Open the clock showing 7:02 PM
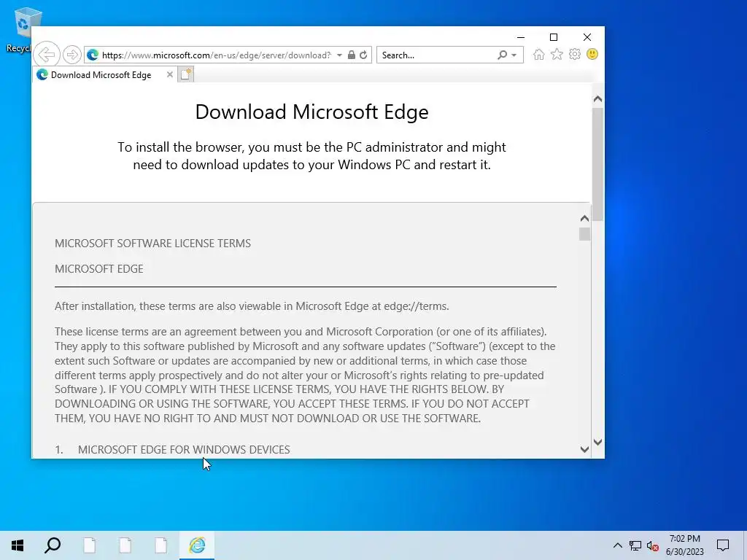The image size is (747, 560). (684, 545)
